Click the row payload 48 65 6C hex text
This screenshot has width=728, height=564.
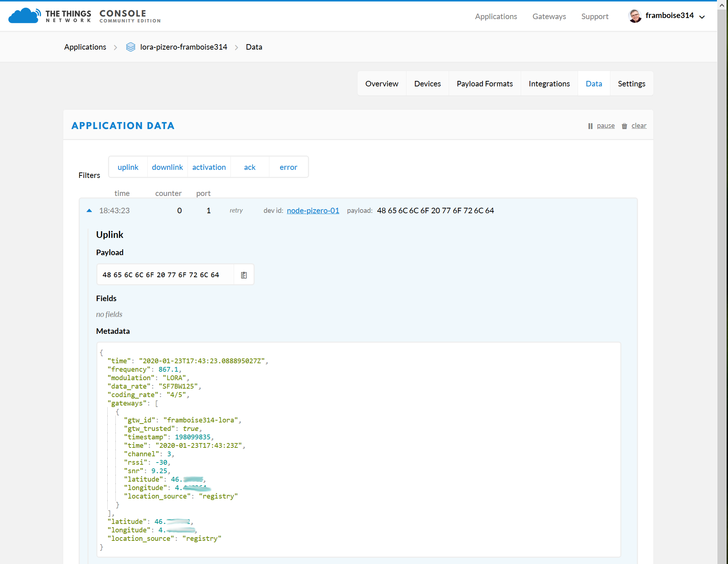[x=435, y=211]
